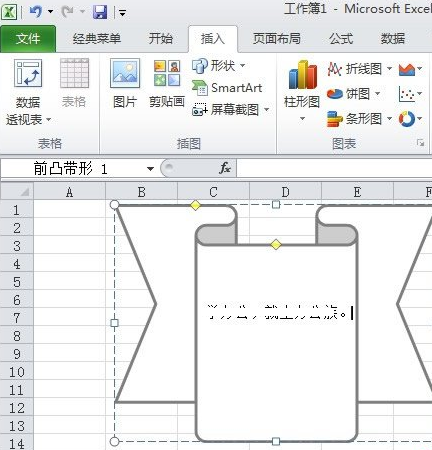Select column B header
432x450 pixels.
point(142,192)
